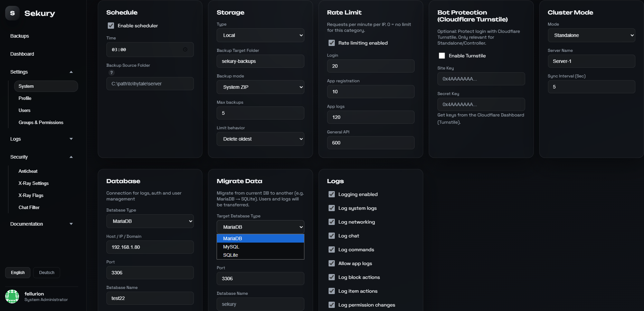Select SQLite from target database list

tap(231, 255)
